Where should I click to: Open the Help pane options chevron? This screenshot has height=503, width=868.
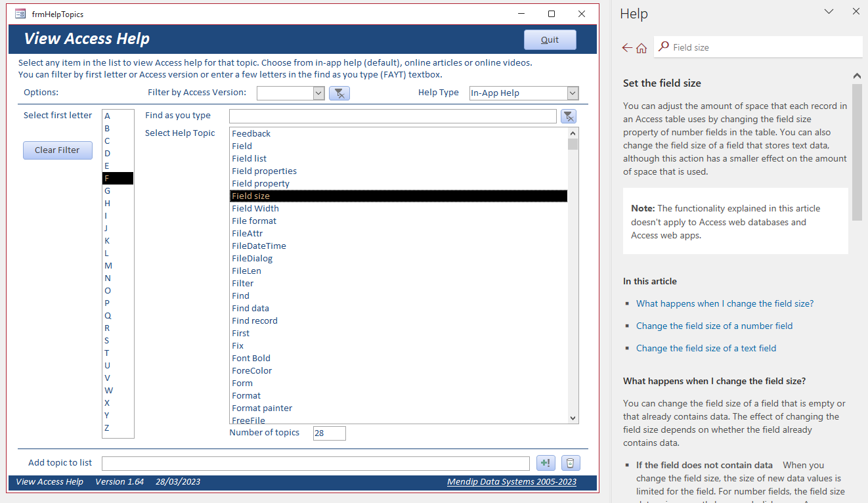pos(829,11)
